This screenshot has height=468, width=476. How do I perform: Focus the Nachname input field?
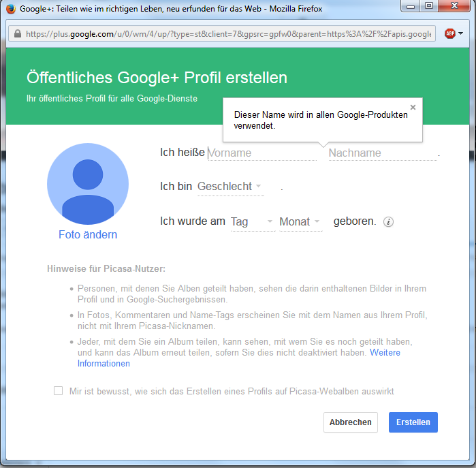[x=383, y=153]
